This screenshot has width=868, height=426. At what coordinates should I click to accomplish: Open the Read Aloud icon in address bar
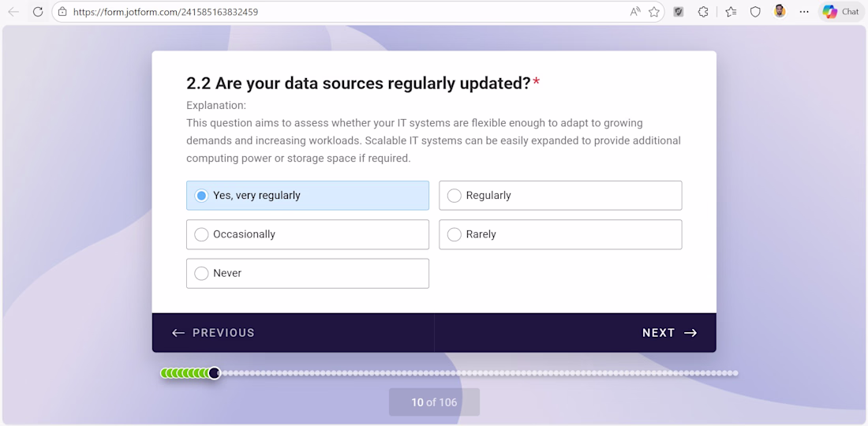[x=635, y=12]
